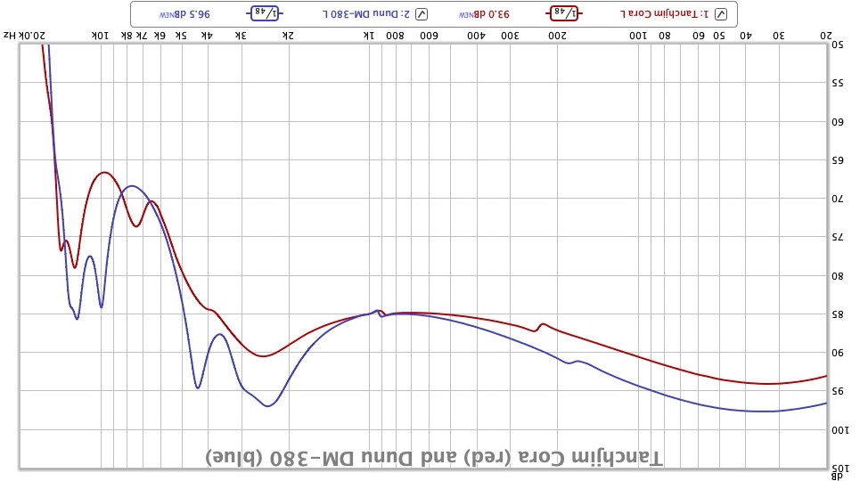Image resolution: width=868 pixels, height=481 pixels.
Task: Click the 80 label on the dB axis
Action: 838,275
